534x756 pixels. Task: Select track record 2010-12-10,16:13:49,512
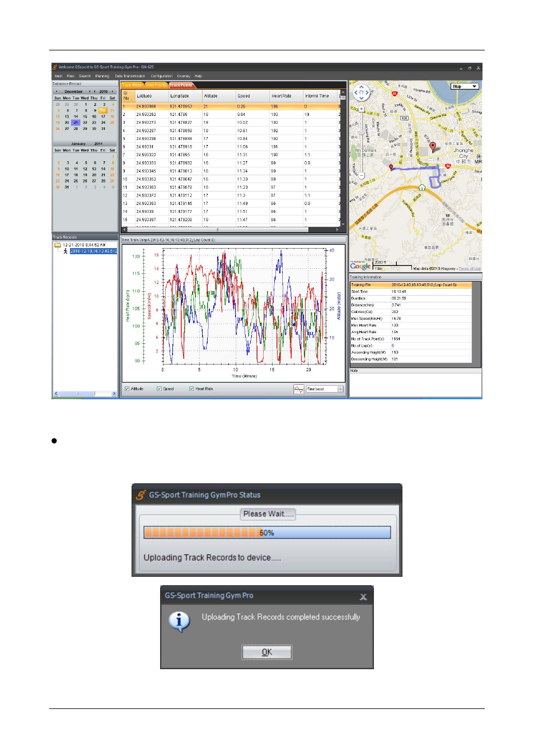click(93, 251)
